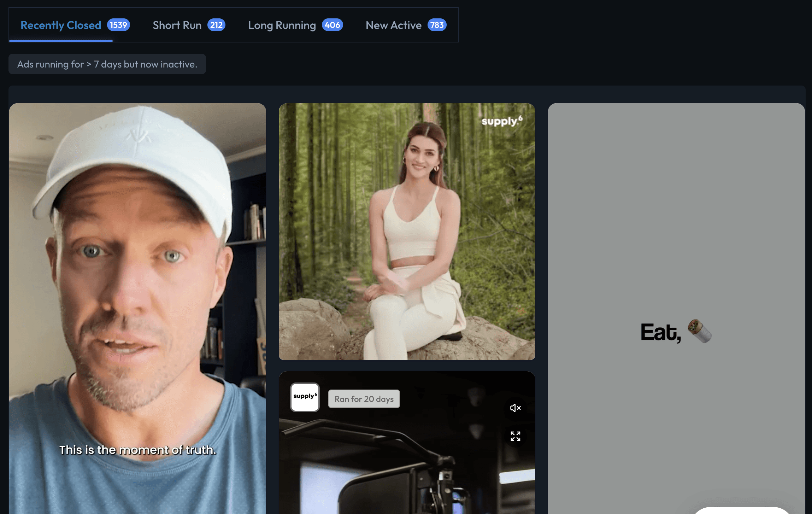
Task: Select the Recently Closed tab
Action: [x=61, y=25]
